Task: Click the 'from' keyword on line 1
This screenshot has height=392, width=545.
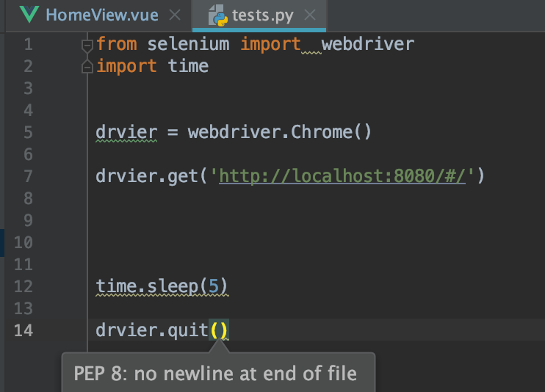Action: [117, 44]
